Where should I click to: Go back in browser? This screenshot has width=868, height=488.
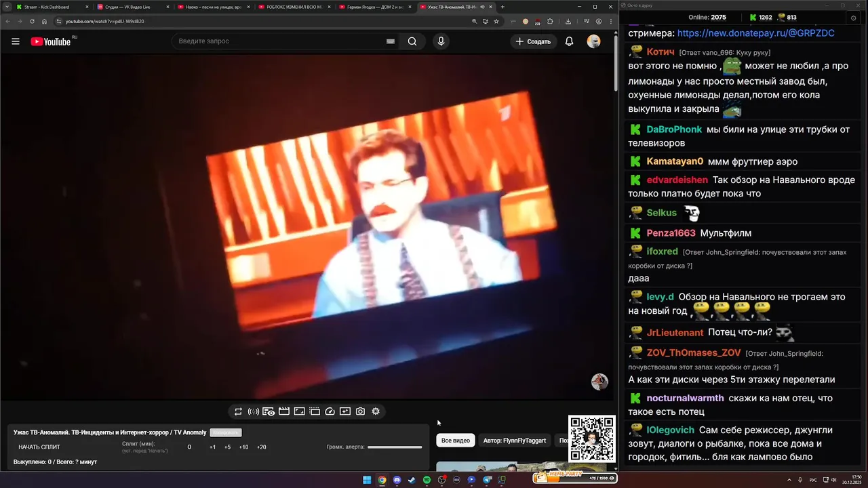coord(7,21)
